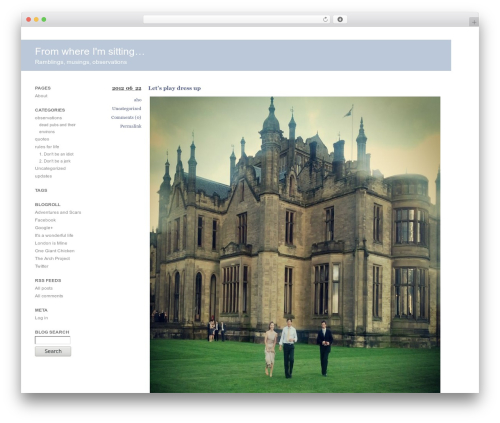Visit the Google+ blogroll link
This screenshot has width=500, height=423.
coord(44,228)
